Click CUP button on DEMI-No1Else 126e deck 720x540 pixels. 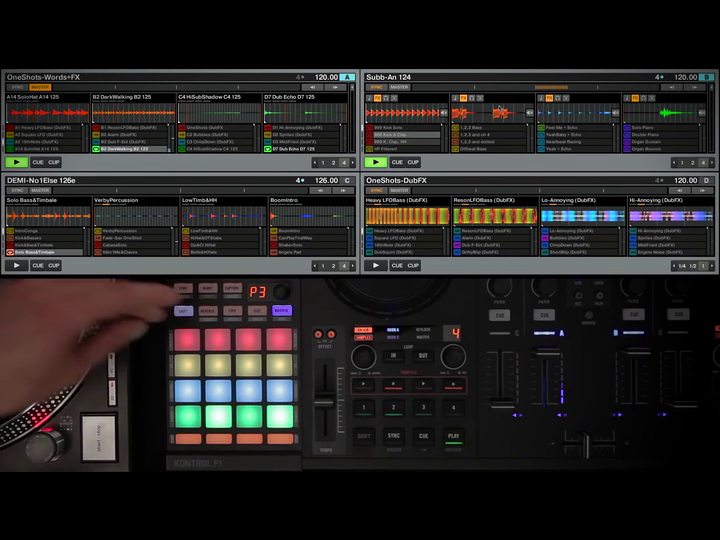click(x=54, y=266)
